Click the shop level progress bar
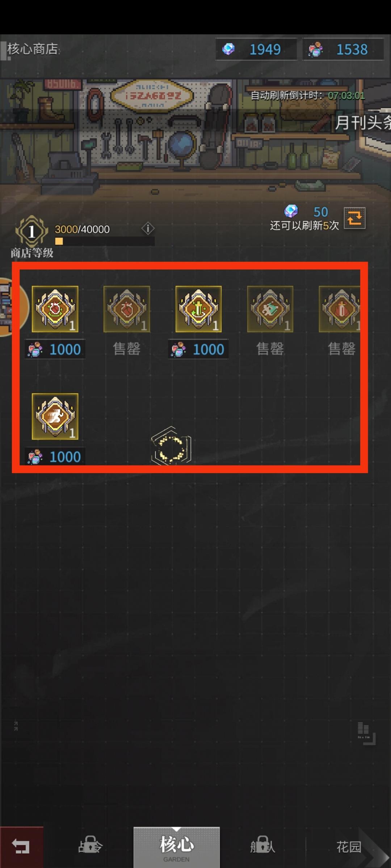391x868 pixels. pos(105,241)
